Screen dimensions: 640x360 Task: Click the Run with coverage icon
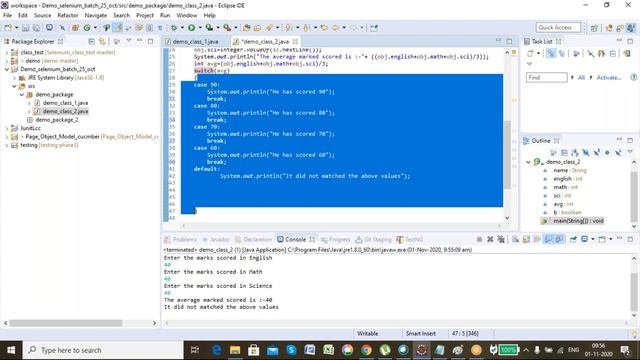pos(209,28)
